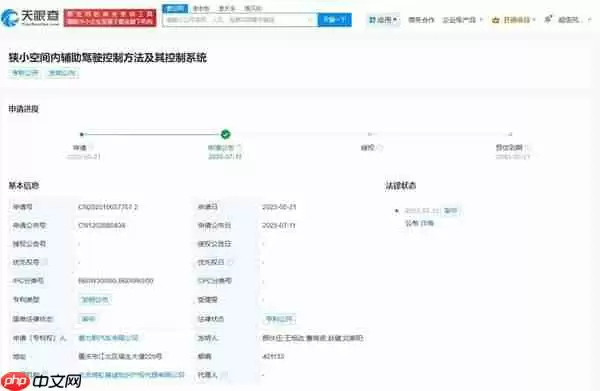Click the second tag under the patent title
Screen dimensions: 600x391
coord(62,73)
